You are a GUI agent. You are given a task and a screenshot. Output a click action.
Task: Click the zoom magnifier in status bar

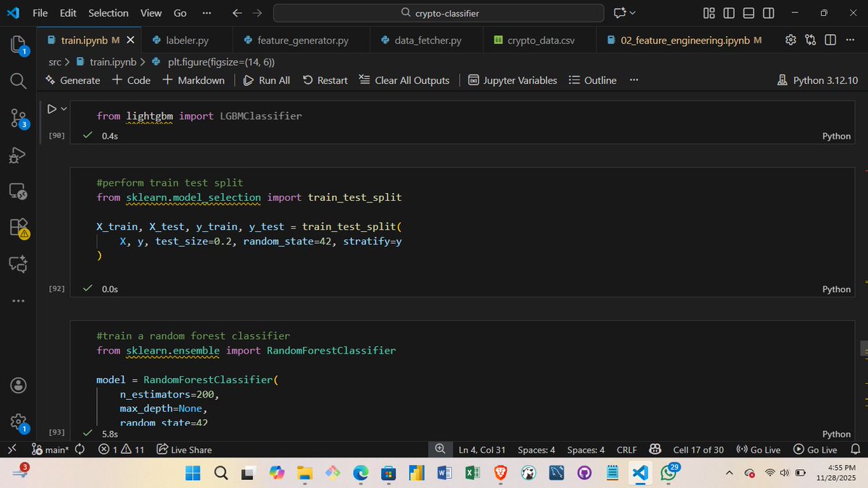point(440,450)
